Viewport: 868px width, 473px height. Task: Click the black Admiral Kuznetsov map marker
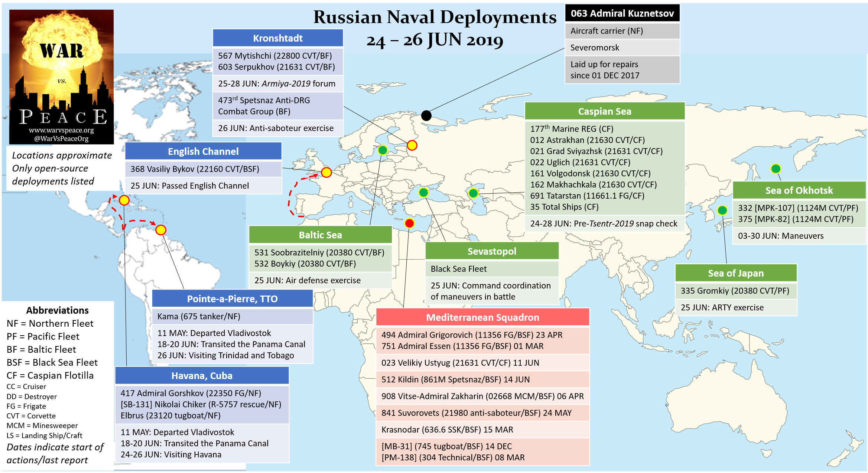(426, 115)
